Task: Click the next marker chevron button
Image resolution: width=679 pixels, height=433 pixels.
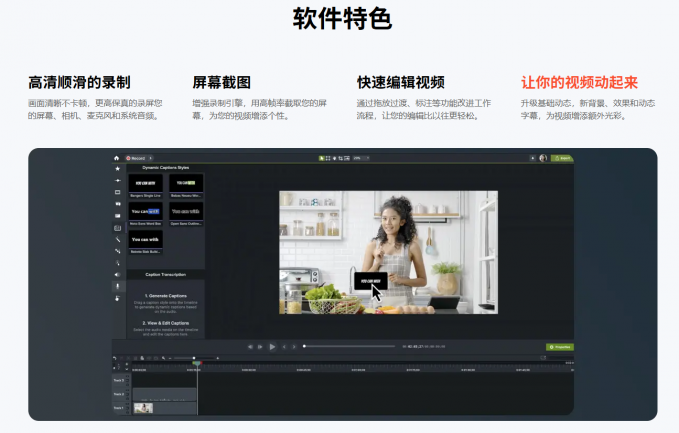Action: (x=294, y=347)
